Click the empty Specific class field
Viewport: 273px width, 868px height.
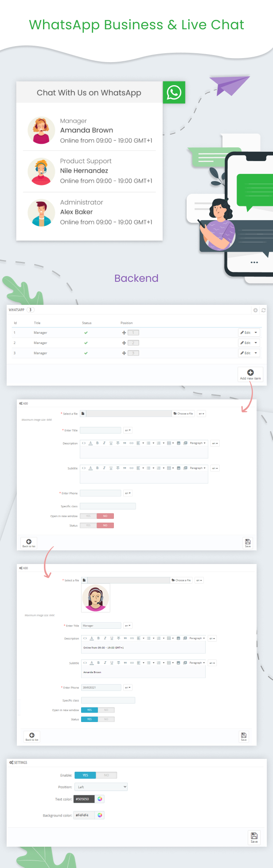(x=108, y=506)
